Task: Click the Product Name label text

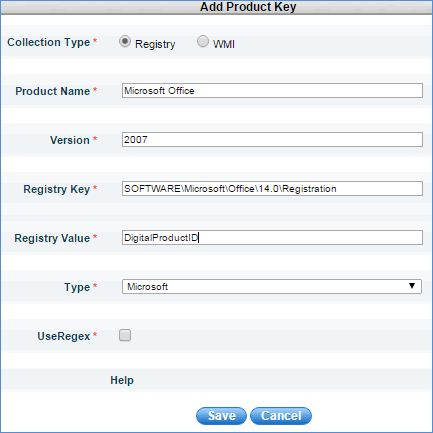Action: coord(53,91)
